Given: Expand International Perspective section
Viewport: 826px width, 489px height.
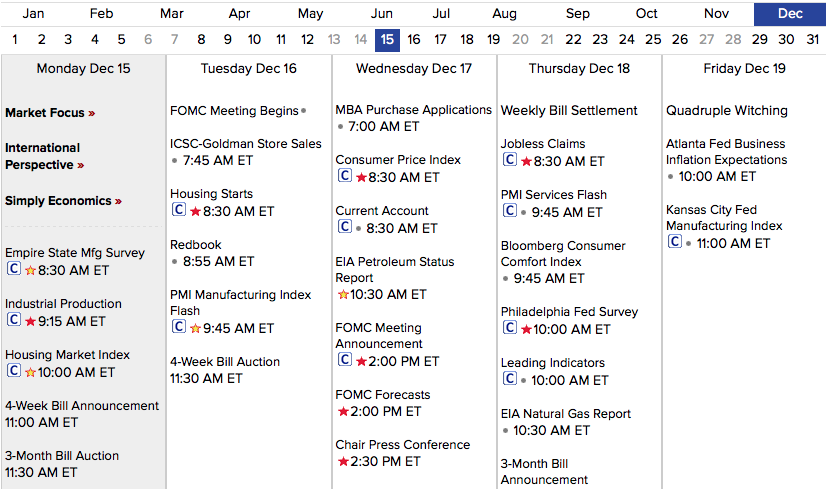Looking at the screenshot, I should pyautogui.click(x=44, y=156).
